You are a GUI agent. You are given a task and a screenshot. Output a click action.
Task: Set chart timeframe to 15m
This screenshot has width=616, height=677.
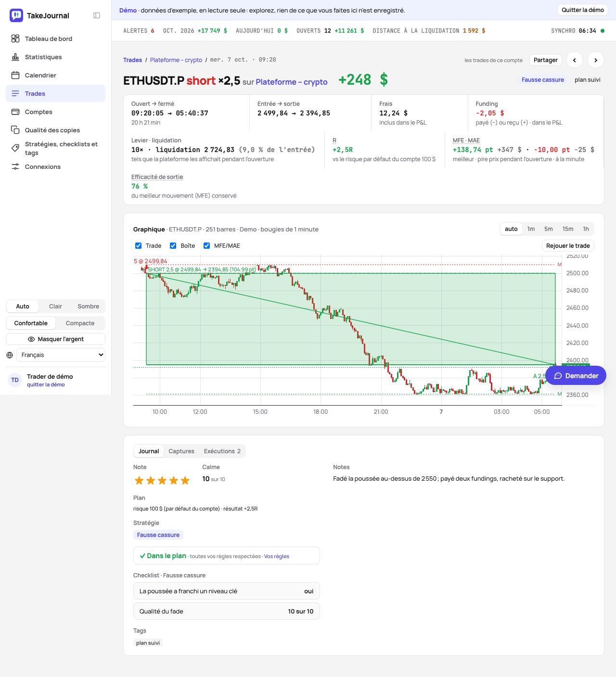coord(568,229)
